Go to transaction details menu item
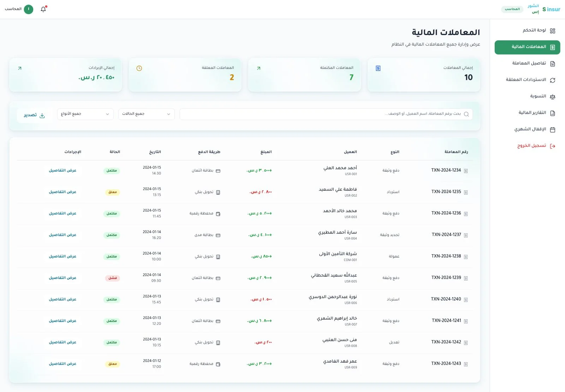The width and height of the screenshot is (565, 392). click(x=527, y=64)
